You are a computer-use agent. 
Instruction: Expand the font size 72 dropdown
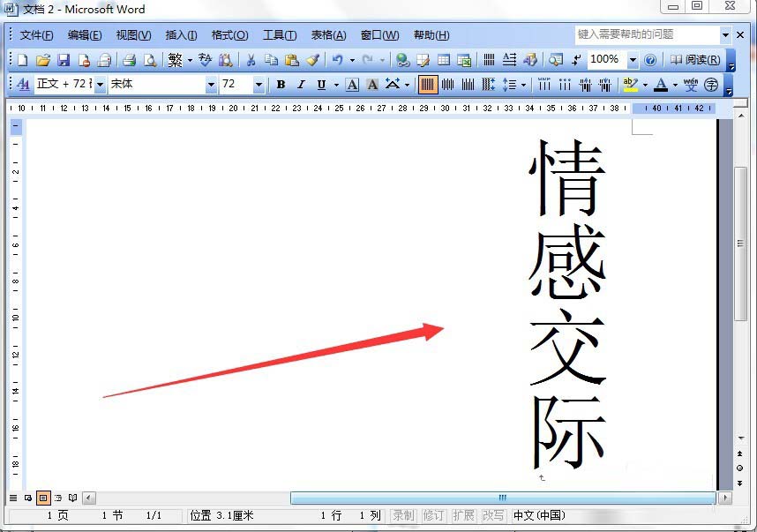259,85
